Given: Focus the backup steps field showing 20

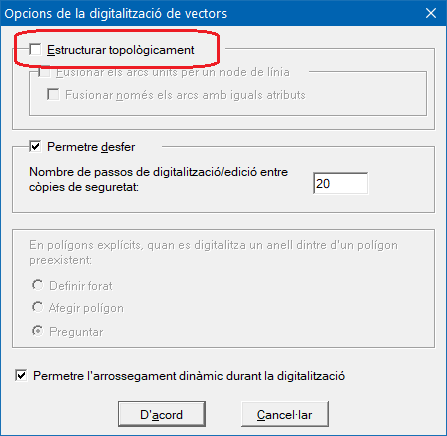Looking at the screenshot, I should pos(340,183).
